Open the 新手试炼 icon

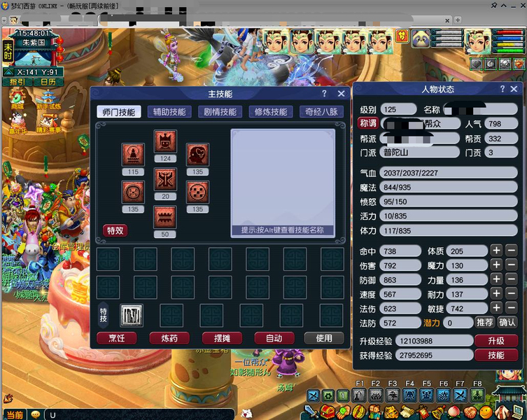(x=49, y=100)
